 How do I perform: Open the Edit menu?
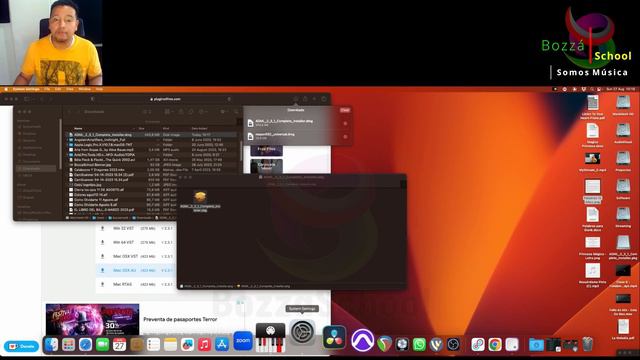[x=58, y=89]
